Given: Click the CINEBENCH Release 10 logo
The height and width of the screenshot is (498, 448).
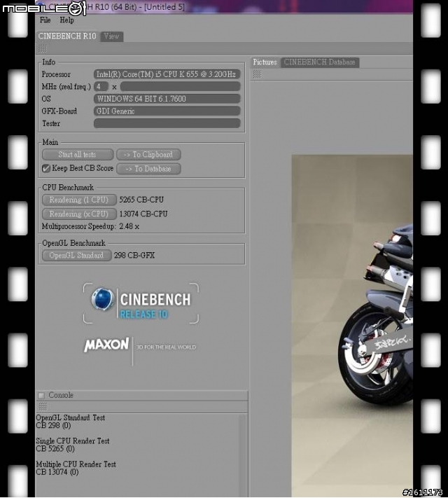Looking at the screenshot, I should [141, 303].
